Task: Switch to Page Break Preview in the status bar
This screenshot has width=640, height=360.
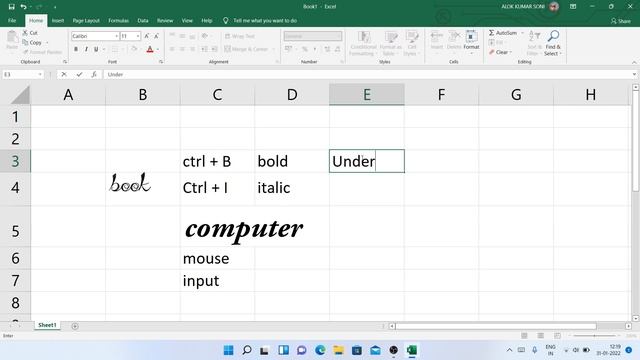Action: click(x=557, y=336)
